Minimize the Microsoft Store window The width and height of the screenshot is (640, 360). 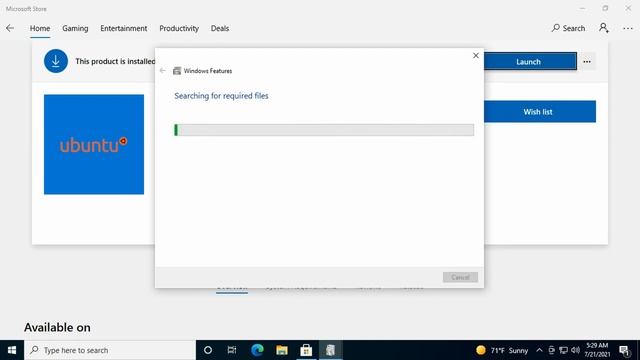pos(582,8)
